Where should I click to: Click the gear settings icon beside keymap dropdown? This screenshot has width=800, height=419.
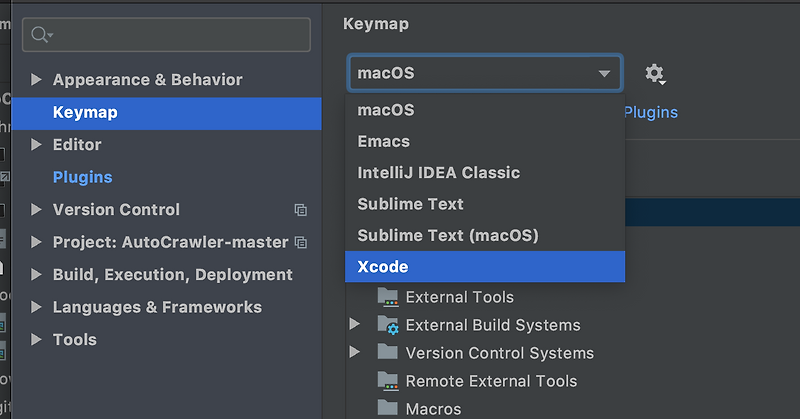point(654,73)
